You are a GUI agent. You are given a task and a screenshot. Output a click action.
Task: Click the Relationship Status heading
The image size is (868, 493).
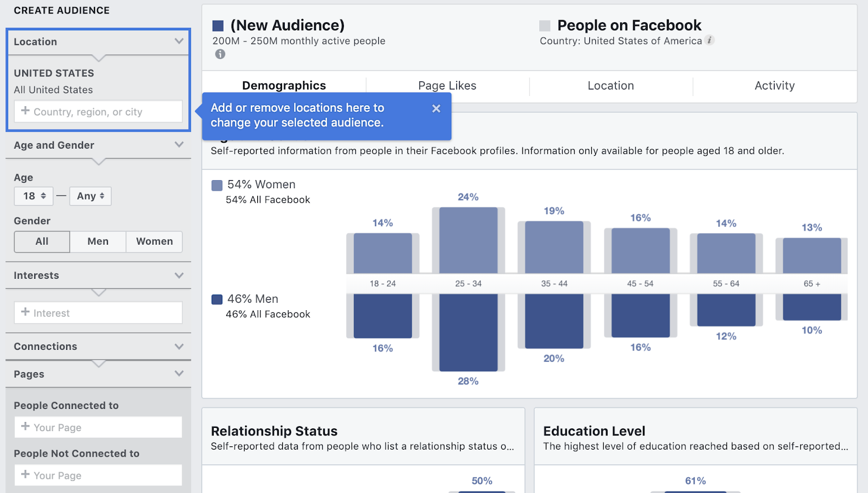click(274, 431)
